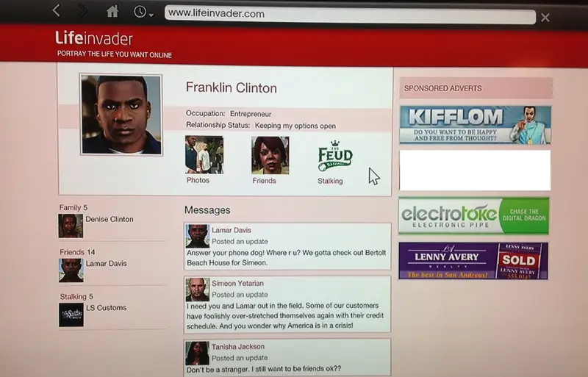Click the Sponsored Adverts header
Screen dimensions: 588x377
(476, 88)
